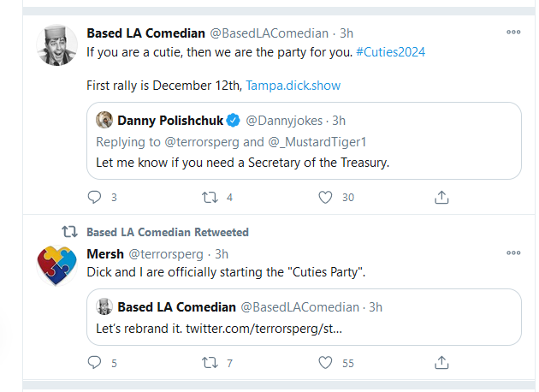Open more options on Mersh's tweet
The image size is (539, 392).
point(513,252)
